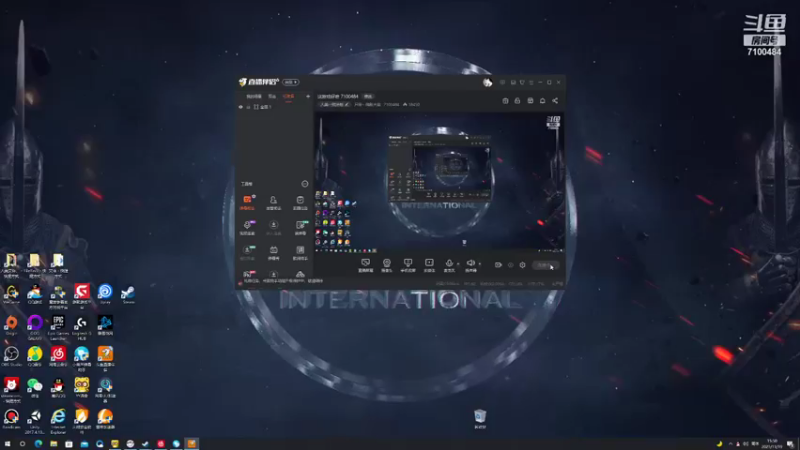Open speaker options arrow beside speaker icon
Viewport: 800px width, 450px height.
click(x=479, y=264)
